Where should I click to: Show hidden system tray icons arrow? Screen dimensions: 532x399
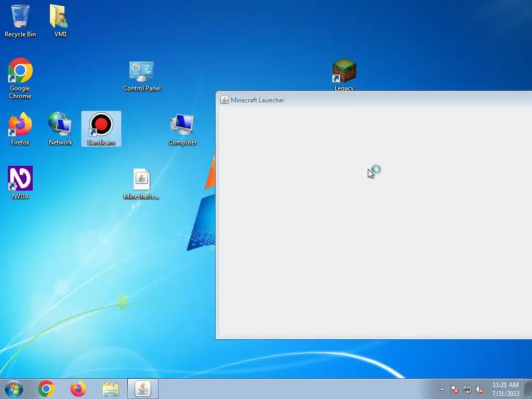tap(442, 389)
